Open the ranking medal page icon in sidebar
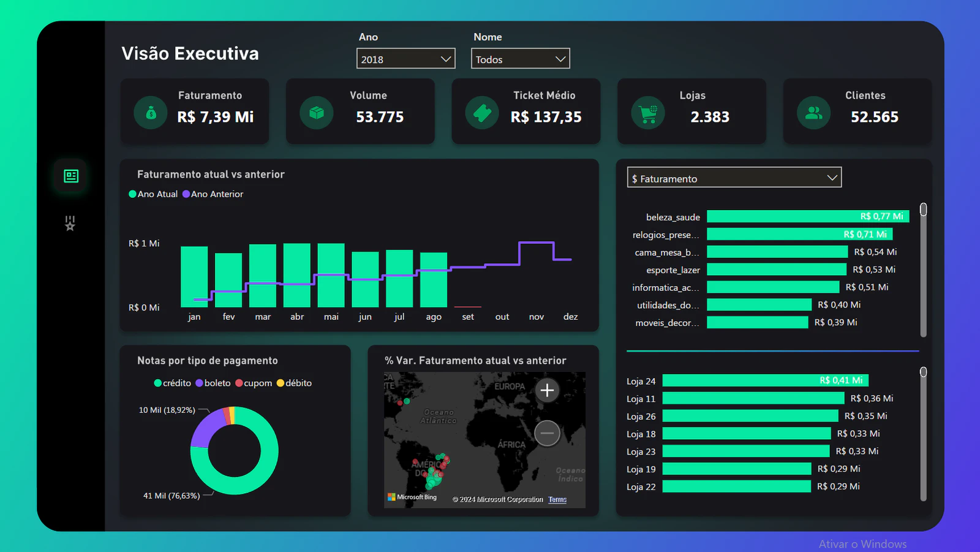Viewport: 980px width, 552px height. pos(70,223)
